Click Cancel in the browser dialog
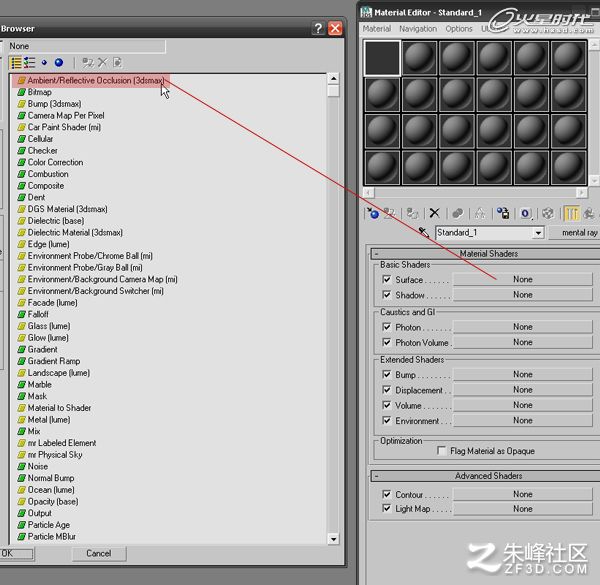This screenshot has width=600, height=585. 98,553
